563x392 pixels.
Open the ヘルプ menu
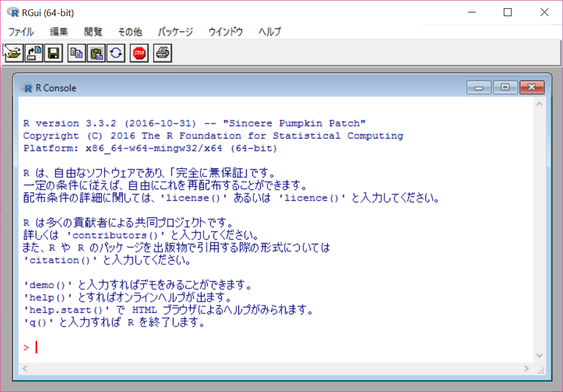(270, 32)
